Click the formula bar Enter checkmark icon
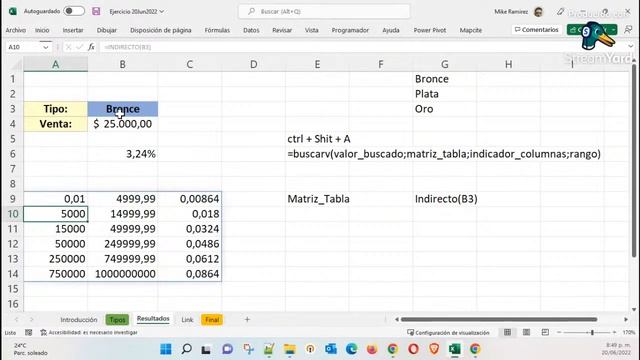This screenshot has height=360, width=640. (80, 47)
